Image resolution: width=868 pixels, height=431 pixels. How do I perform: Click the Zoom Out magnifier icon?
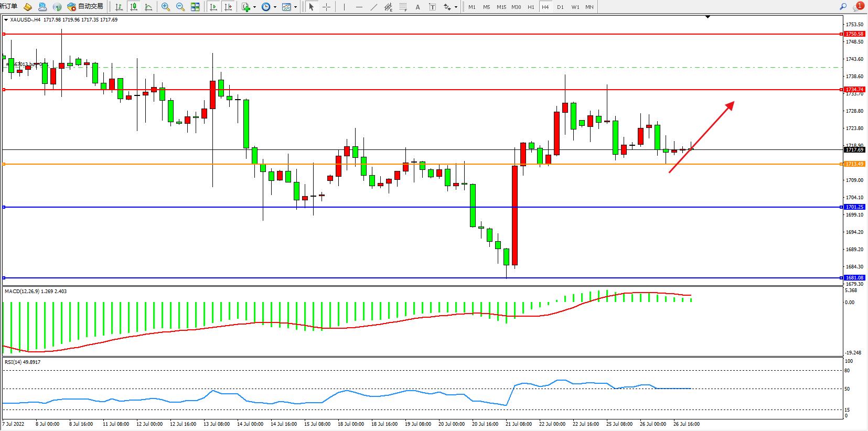(180, 7)
